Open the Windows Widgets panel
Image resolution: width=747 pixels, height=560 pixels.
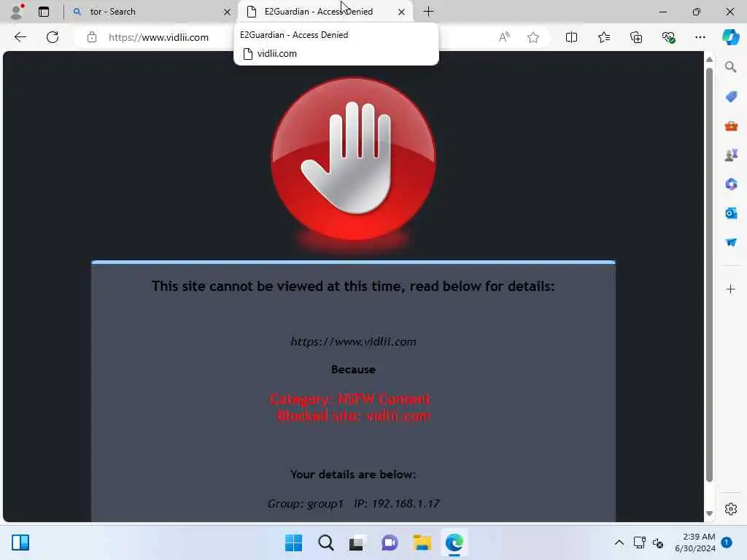click(x=20, y=542)
